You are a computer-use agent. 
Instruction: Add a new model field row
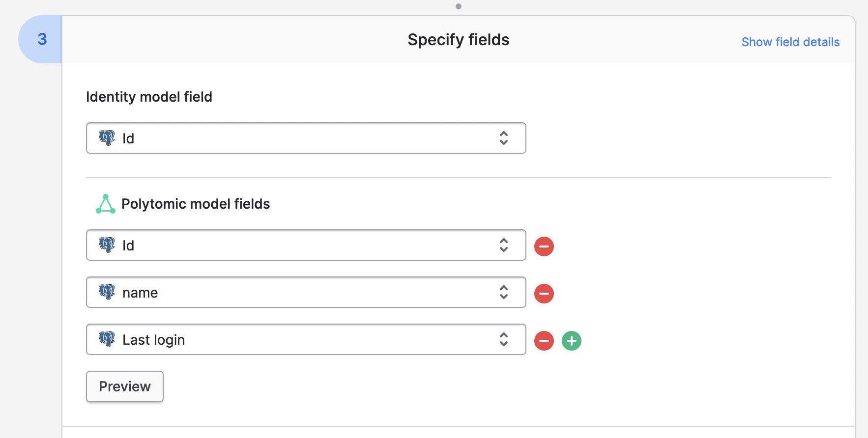click(x=571, y=340)
